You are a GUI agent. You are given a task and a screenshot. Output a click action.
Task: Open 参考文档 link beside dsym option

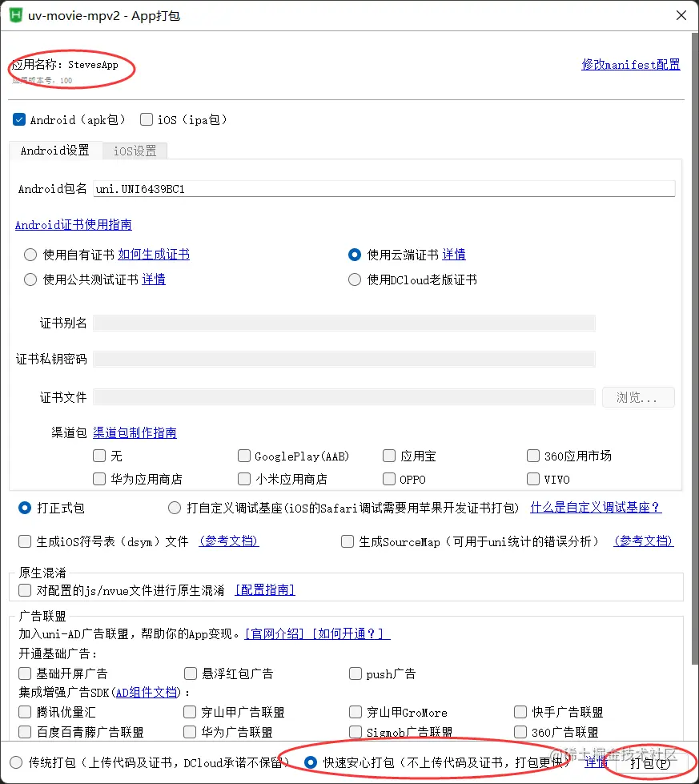(x=229, y=541)
